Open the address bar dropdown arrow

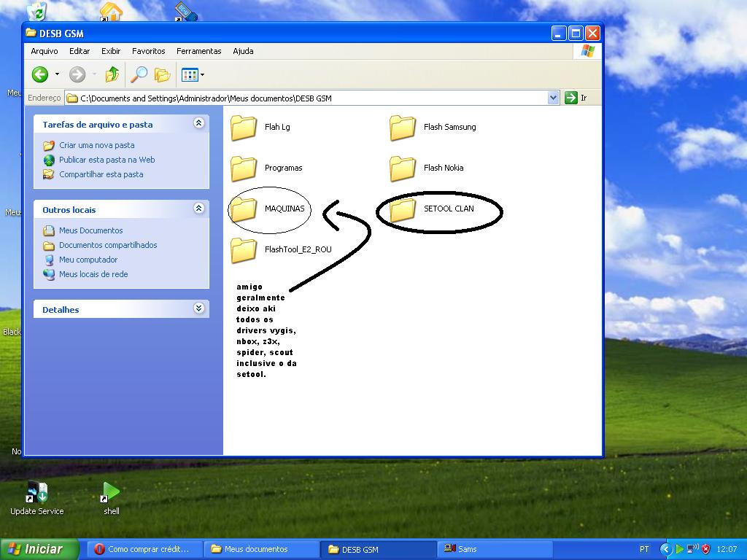tap(553, 98)
